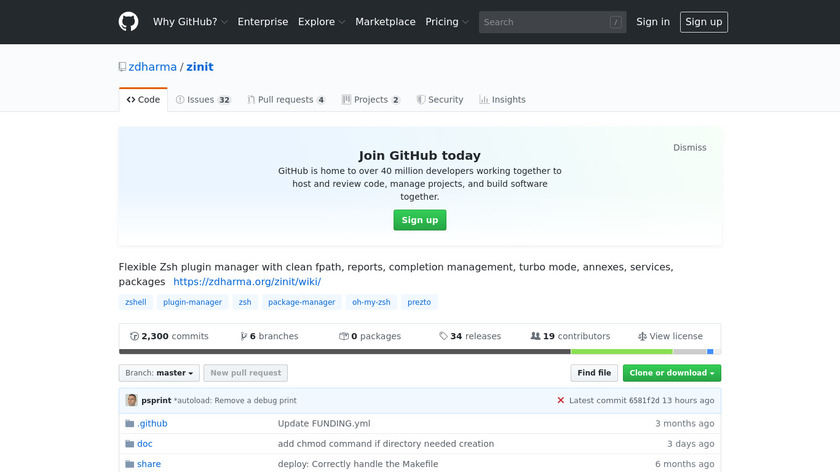Open deploy: Correctly handle the Makefile commit
Screen dimensions: 840x472
click(358, 464)
